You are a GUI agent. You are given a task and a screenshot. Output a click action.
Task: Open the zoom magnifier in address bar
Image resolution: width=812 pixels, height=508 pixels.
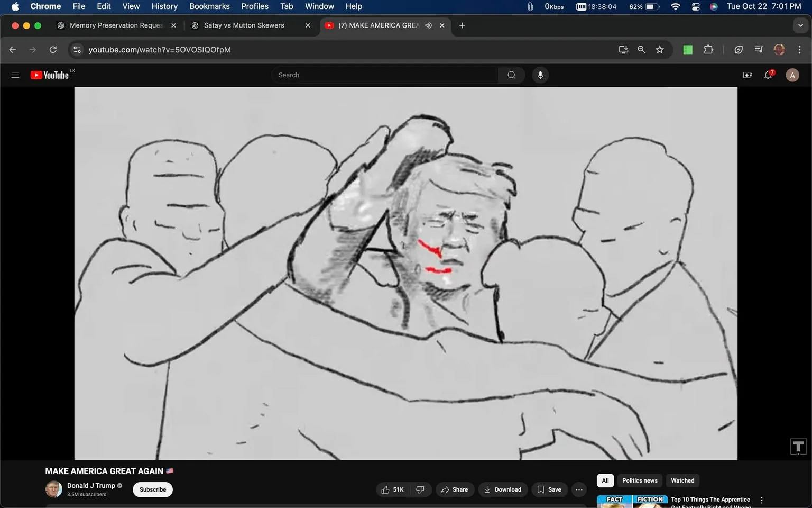pyautogui.click(x=641, y=50)
